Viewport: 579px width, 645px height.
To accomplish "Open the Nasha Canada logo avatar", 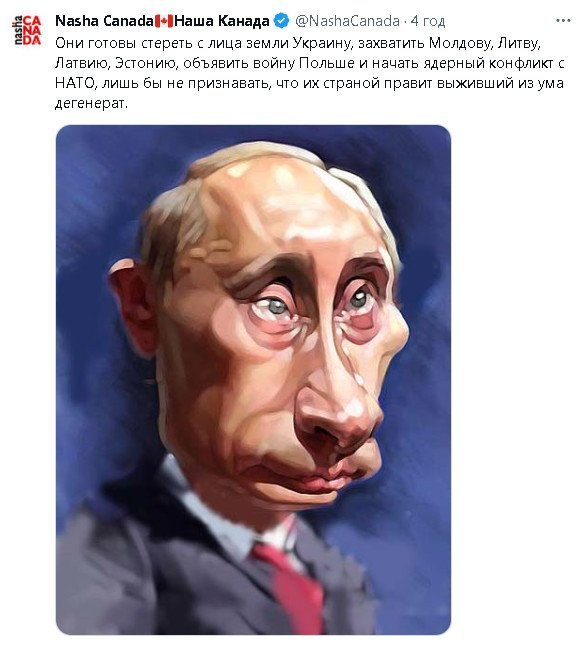I will [27, 30].
